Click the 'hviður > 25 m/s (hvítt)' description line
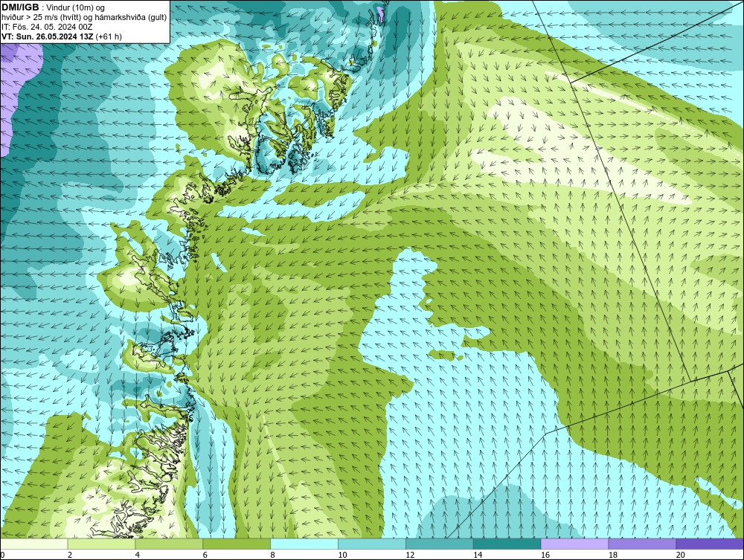Screen dimensions: 744x560 [84, 18]
